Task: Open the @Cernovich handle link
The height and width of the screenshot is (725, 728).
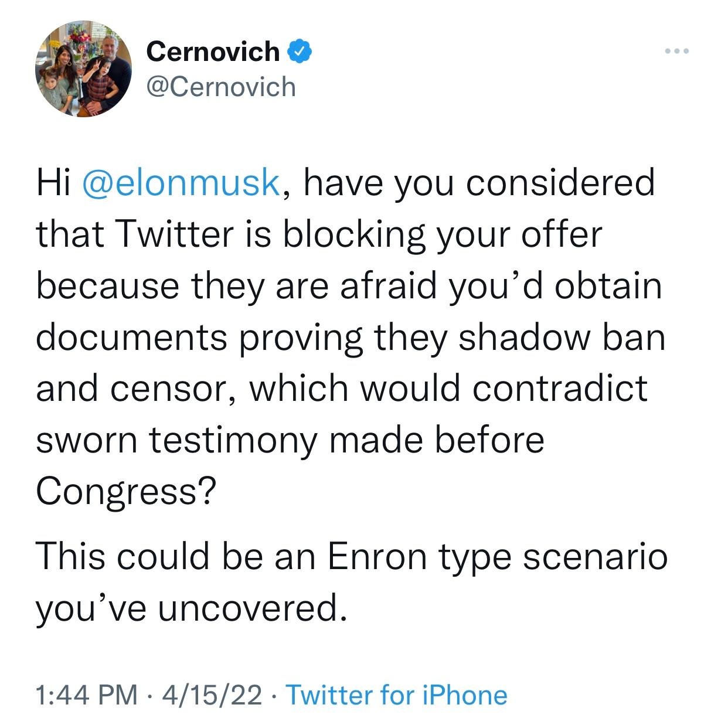Action: 220,87
